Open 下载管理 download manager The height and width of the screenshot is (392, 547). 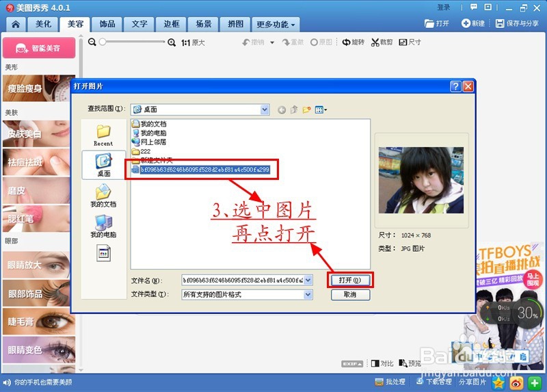433,382
